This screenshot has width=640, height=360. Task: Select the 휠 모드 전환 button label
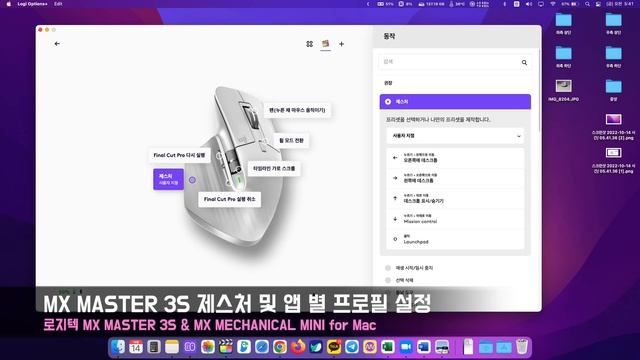tap(291, 140)
